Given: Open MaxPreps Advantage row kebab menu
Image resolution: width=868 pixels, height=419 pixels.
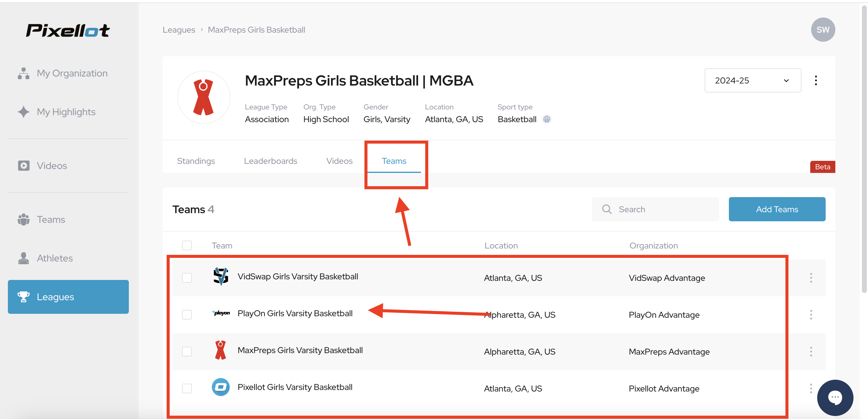Looking at the screenshot, I should click(x=811, y=352).
